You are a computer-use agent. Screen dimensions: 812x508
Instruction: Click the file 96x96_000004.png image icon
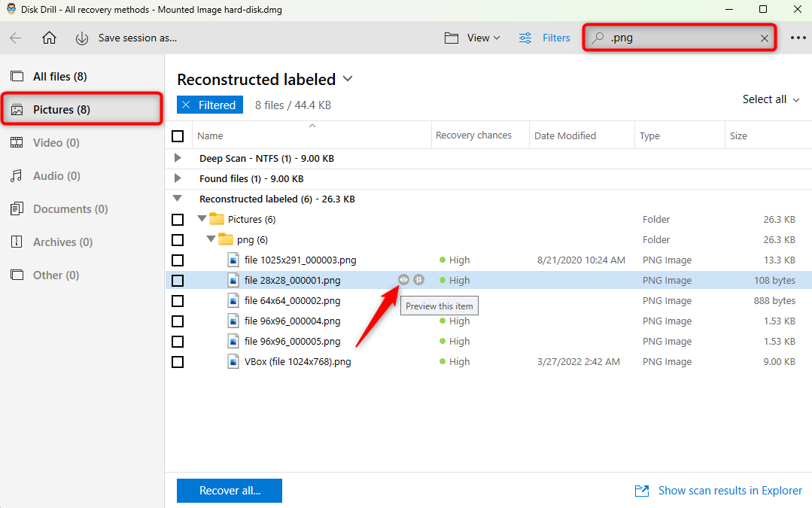[233, 321]
